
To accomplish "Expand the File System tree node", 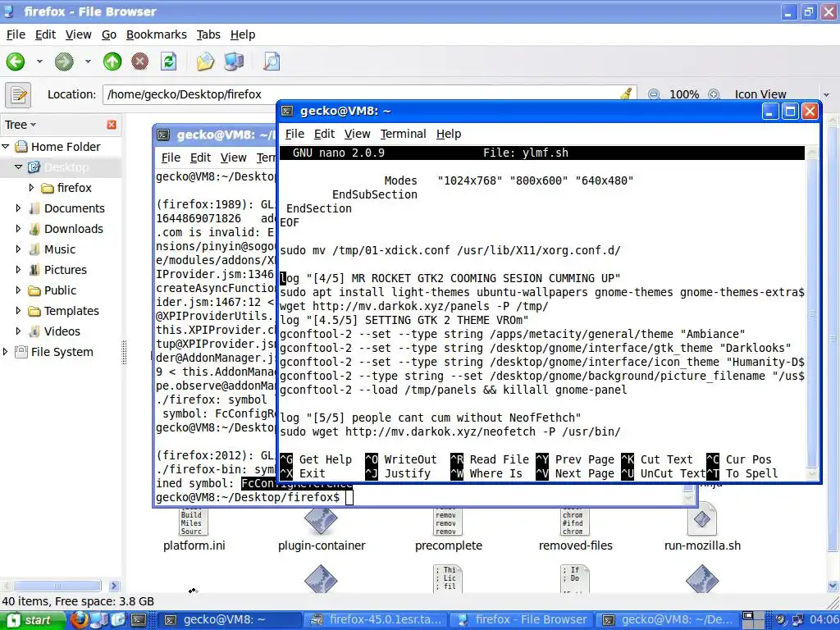I will [6, 351].
